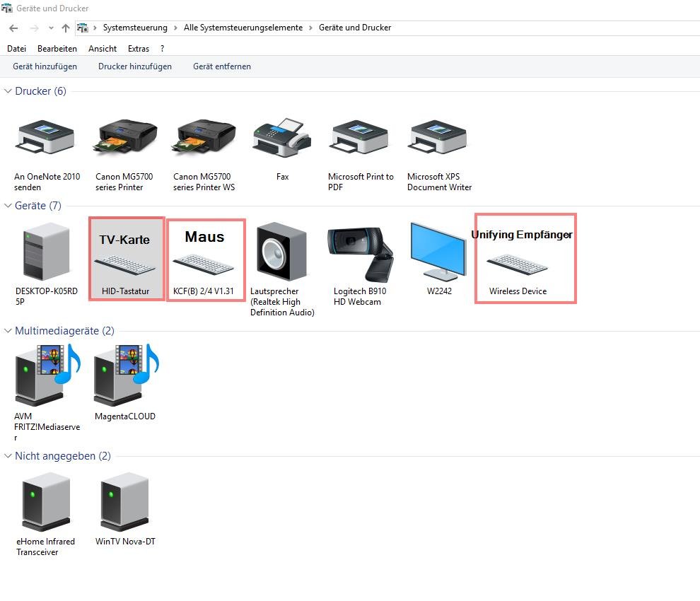This screenshot has height=601, width=700.
Task: Click the Drucker (6) group heading text
Action: tap(40, 91)
